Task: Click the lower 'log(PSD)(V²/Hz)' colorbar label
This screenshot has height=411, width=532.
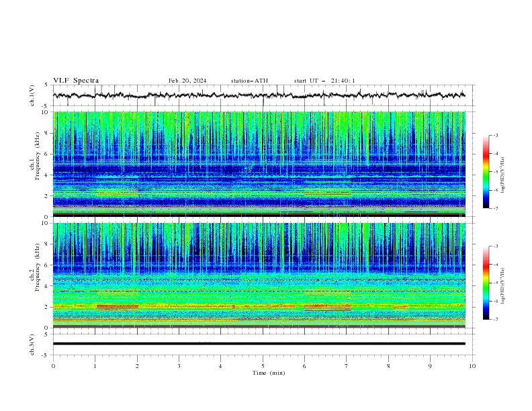Action: [502, 286]
